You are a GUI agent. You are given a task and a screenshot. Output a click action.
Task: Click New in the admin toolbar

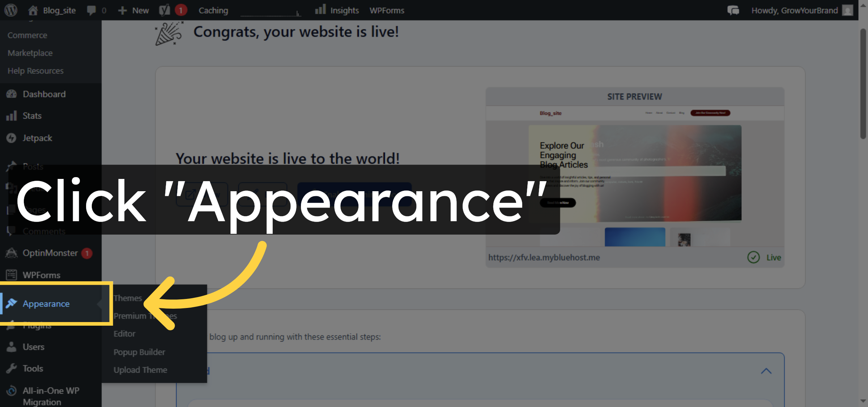(133, 10)
